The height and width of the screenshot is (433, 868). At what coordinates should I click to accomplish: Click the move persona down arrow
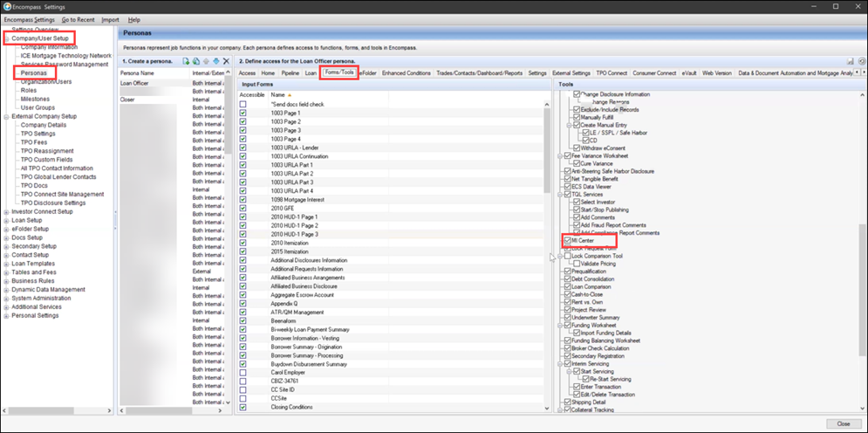click(216, 61)
